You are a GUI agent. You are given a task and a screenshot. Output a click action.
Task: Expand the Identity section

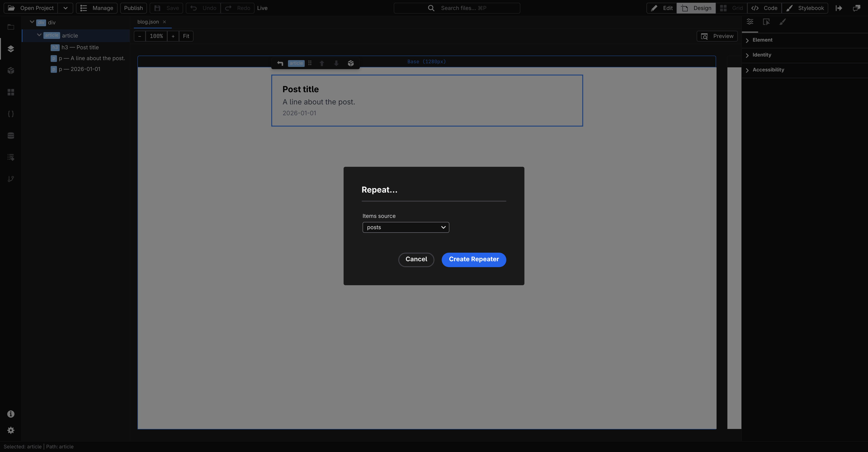click(805, 55)
